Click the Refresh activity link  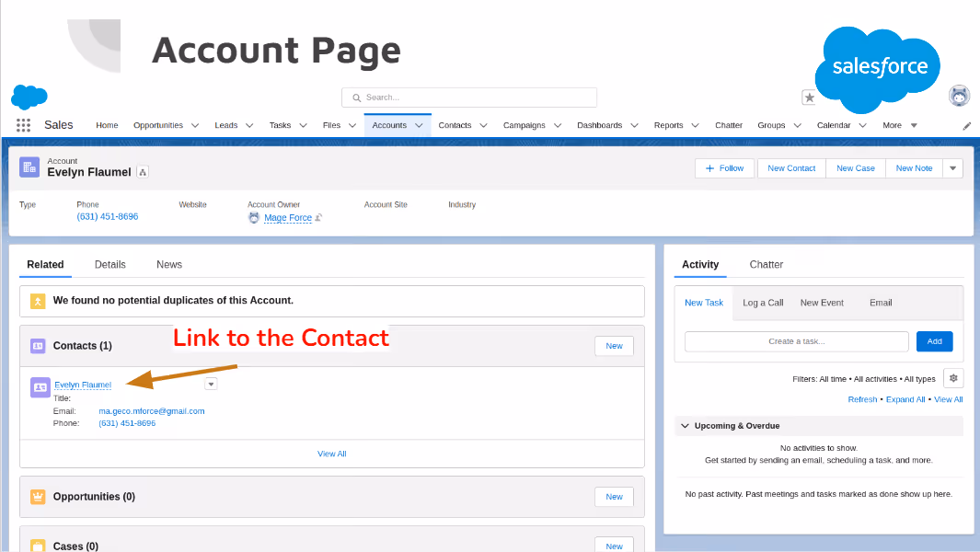tap(862, 399)
